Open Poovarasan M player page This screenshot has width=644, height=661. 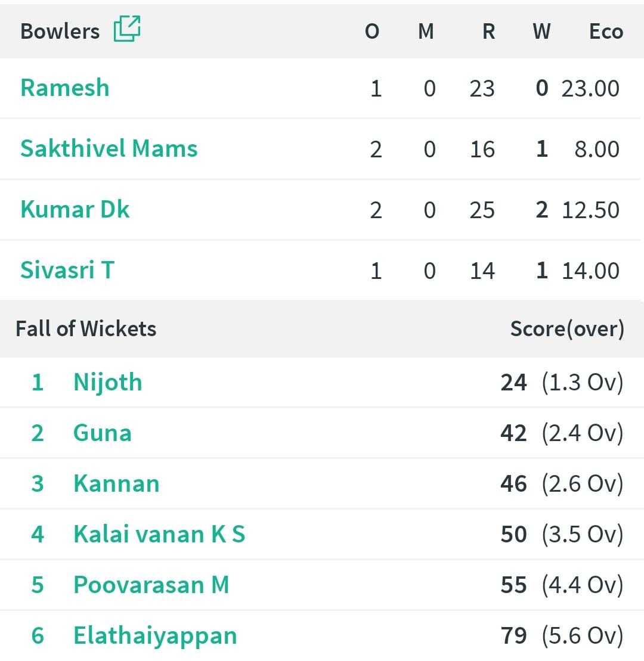pos(151,585)
